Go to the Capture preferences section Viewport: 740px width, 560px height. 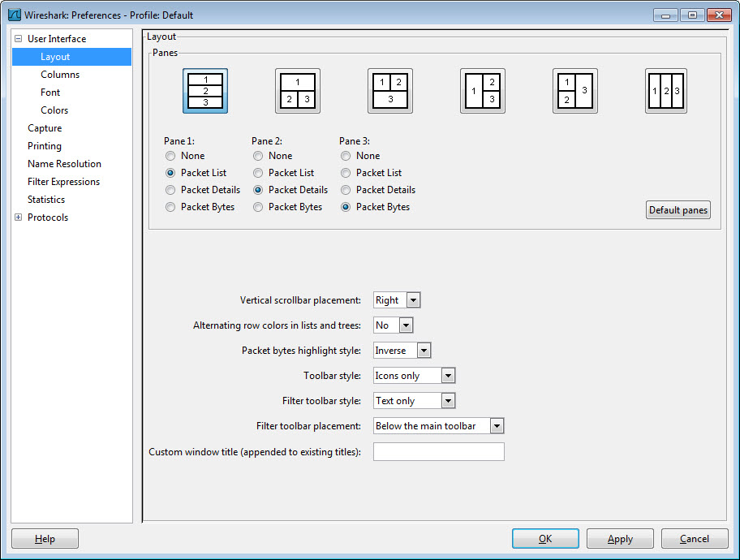coord(45,128)
